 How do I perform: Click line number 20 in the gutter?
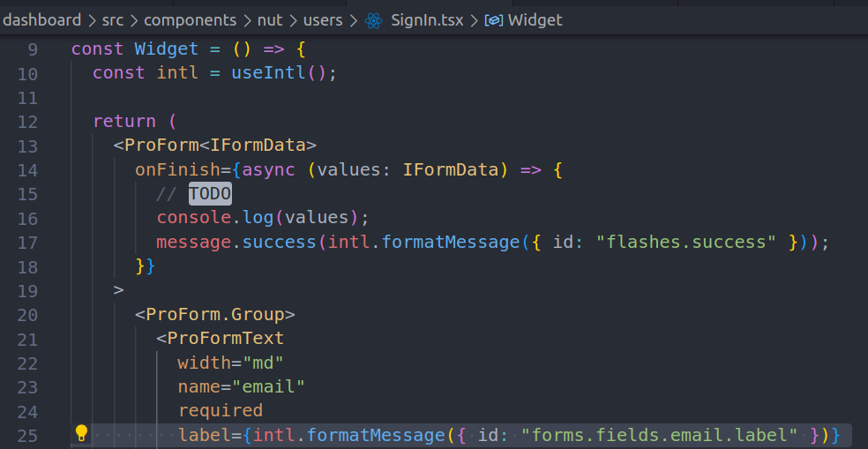click(x=27, y=314)
